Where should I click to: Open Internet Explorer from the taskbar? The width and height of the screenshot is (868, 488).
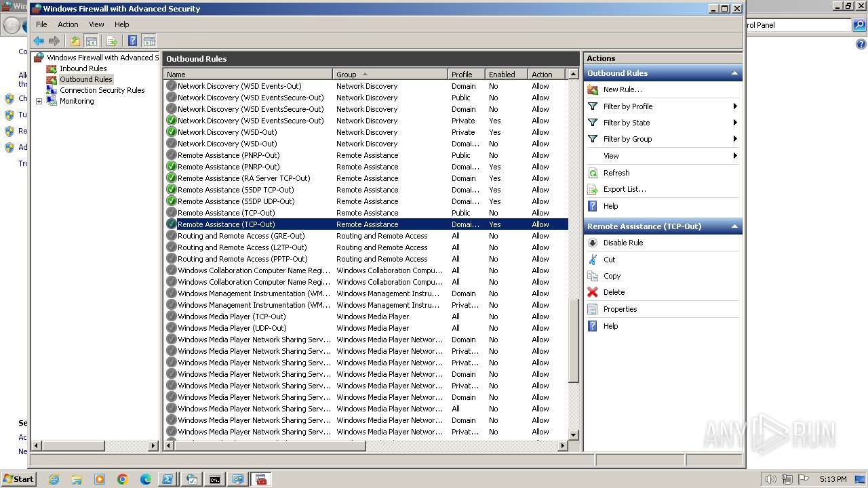coord(54,479)
